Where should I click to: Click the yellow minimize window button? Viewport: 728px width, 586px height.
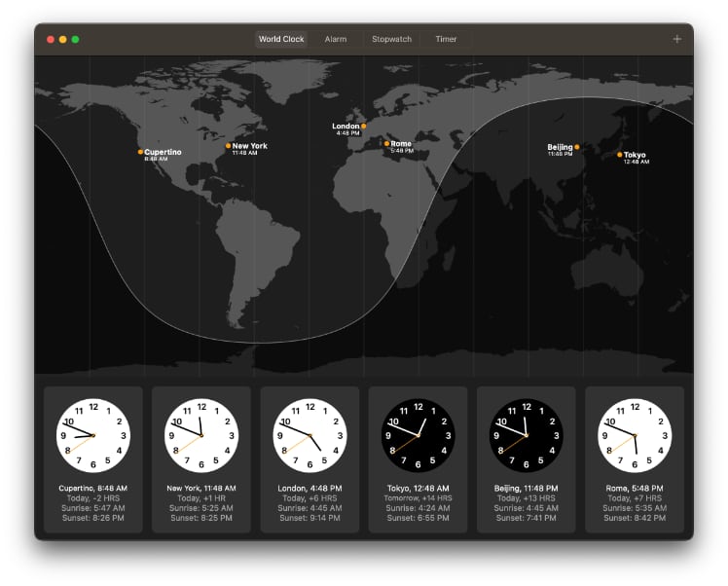point(62,39)
